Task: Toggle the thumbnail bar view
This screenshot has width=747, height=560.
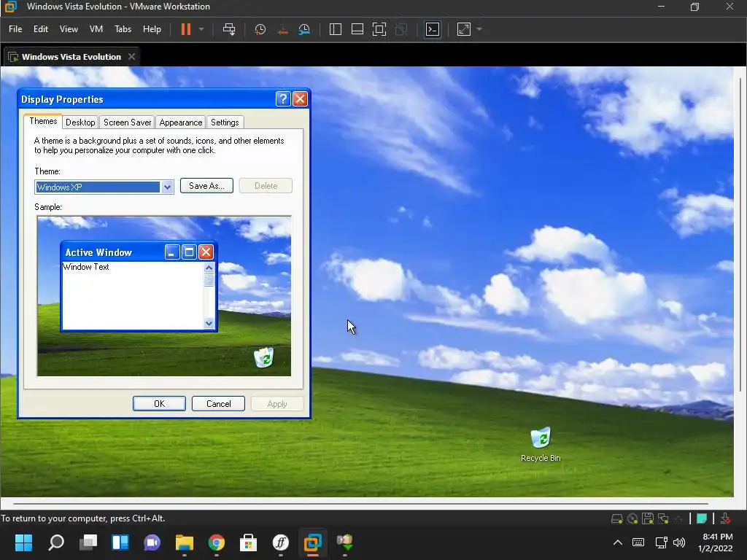Action: coord(357,29)
